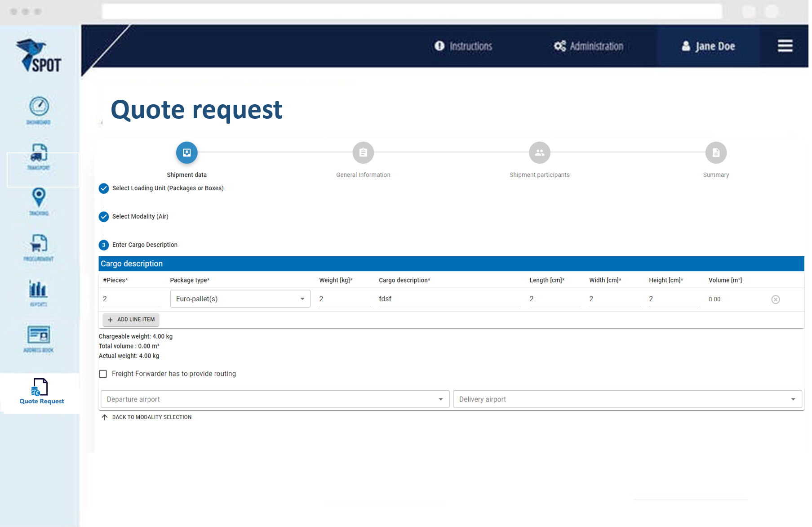Screen dimensions: 812x527
Task: Go back to modality selection
Action: click(x=147, y=417)
